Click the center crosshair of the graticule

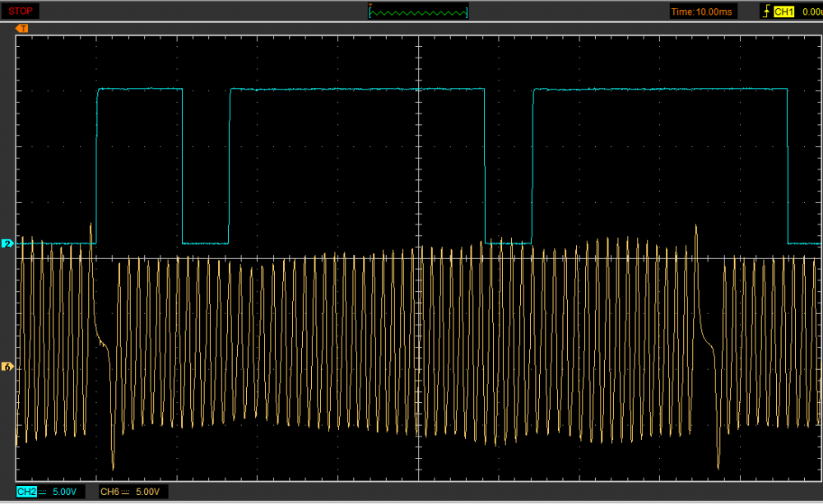(x=420, y=258)
